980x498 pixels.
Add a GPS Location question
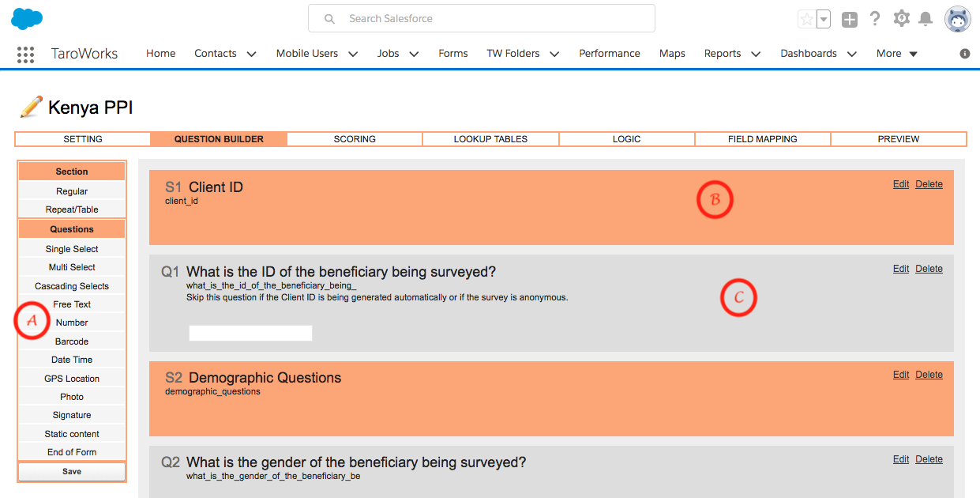72,379
